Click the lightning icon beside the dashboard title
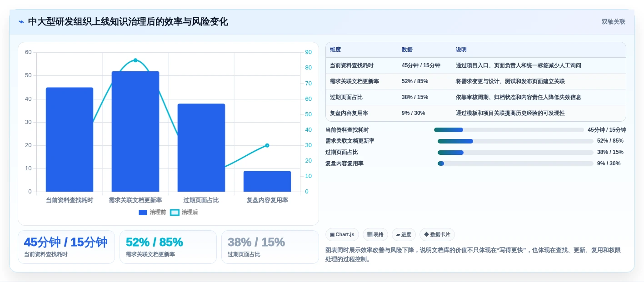 tap(21, 22)
